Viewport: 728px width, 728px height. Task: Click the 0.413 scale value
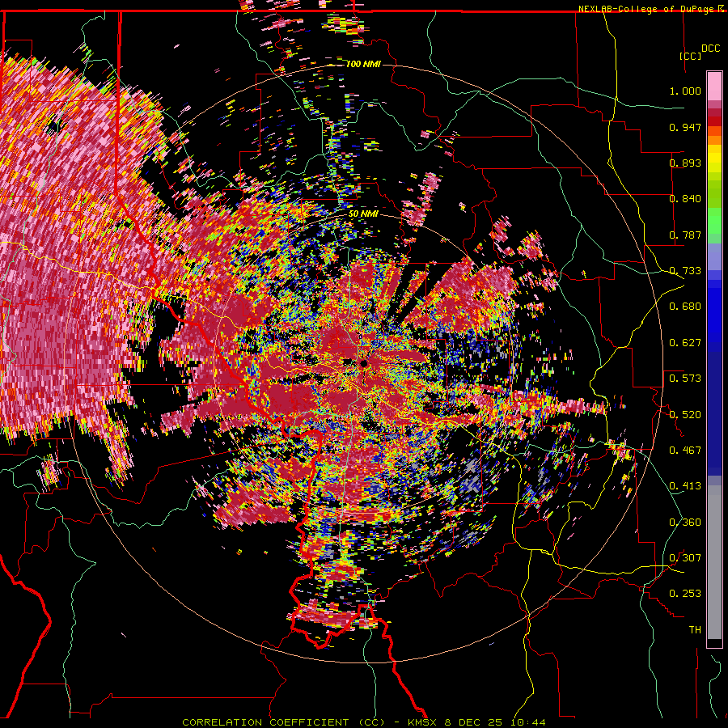[x=685, y=485]
